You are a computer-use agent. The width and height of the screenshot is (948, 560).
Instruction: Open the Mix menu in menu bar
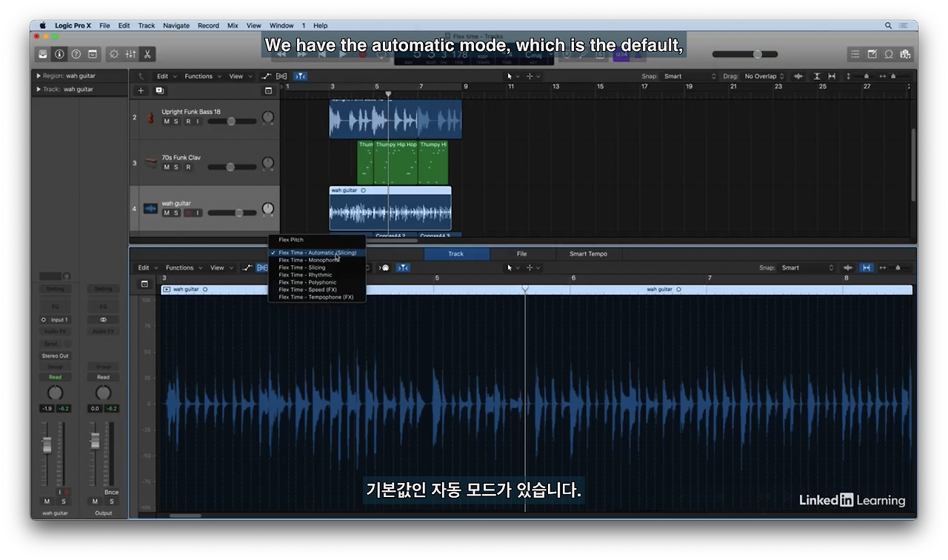point(233,25)
